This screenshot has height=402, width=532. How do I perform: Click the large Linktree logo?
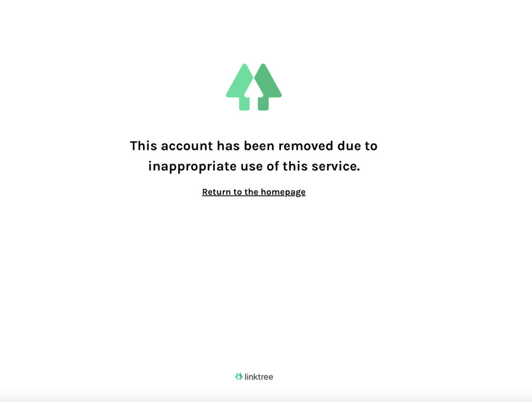pos(254,87)
